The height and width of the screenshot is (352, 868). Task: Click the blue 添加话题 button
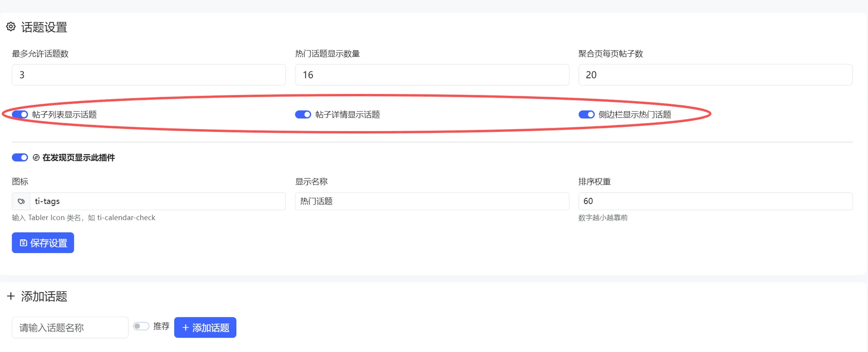coord(205,327)
